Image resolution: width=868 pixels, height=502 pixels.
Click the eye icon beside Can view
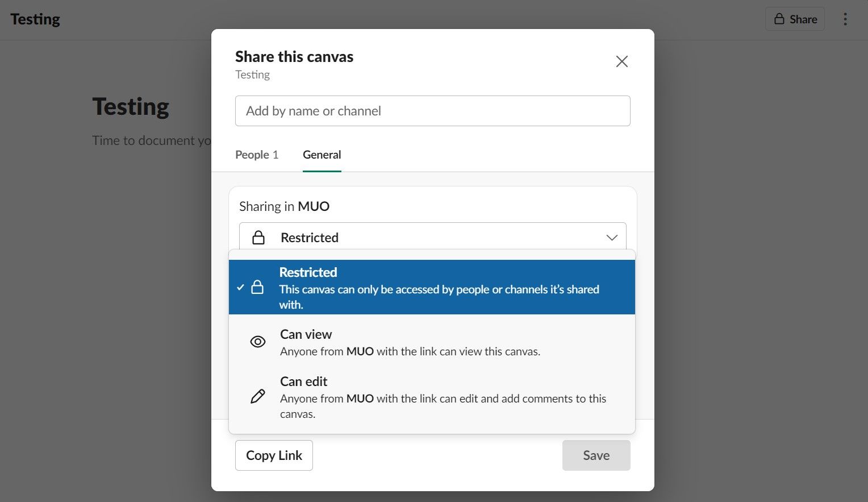(x=258, y=342)
